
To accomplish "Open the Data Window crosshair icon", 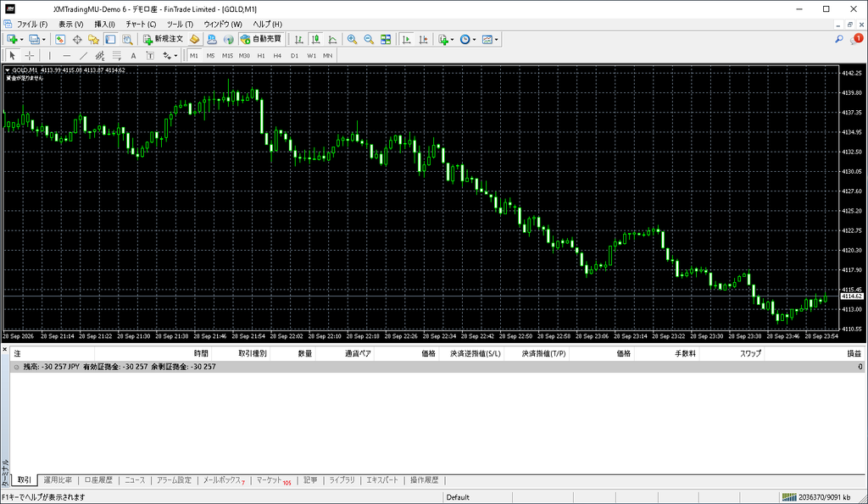I will click(x=77, y=39).
